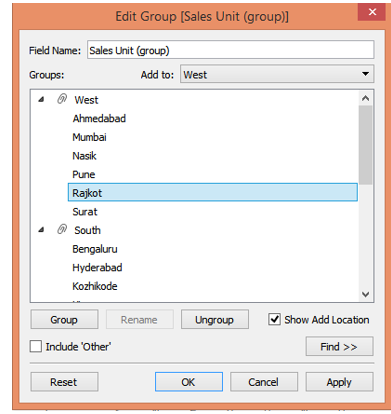Click the paperclip icon next to West
Viewport: 391px width, 414px height.
(x=62, y=99)
